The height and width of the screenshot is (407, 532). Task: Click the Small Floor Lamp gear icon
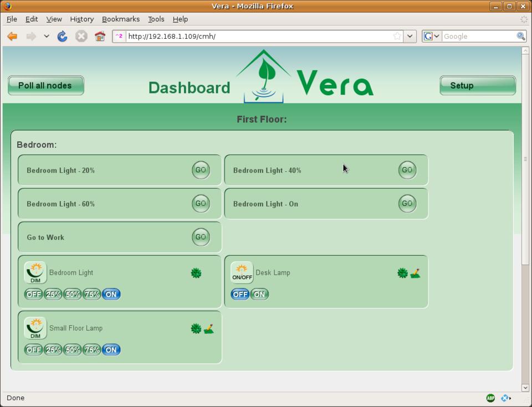click(196, 328)
